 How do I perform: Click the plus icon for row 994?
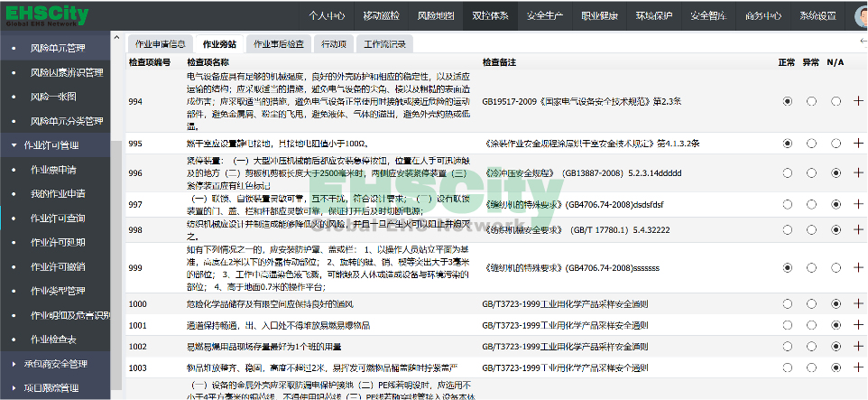(x=858, y=101)
